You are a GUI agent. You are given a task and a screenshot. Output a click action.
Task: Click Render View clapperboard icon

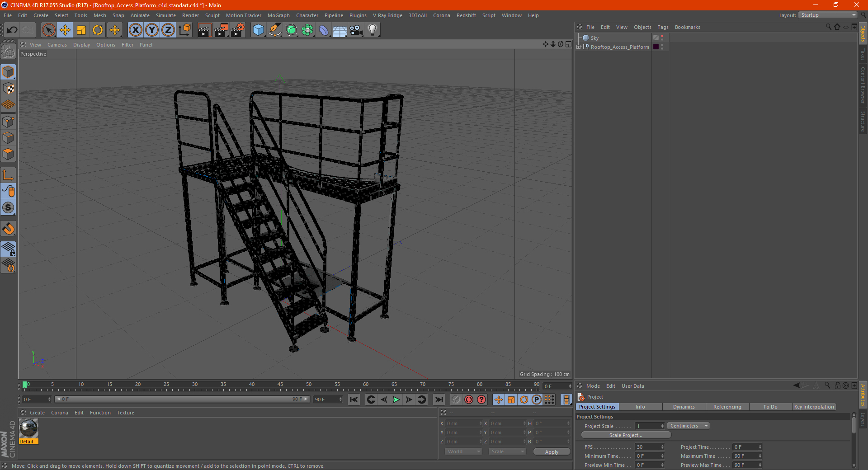pos(204,30)
